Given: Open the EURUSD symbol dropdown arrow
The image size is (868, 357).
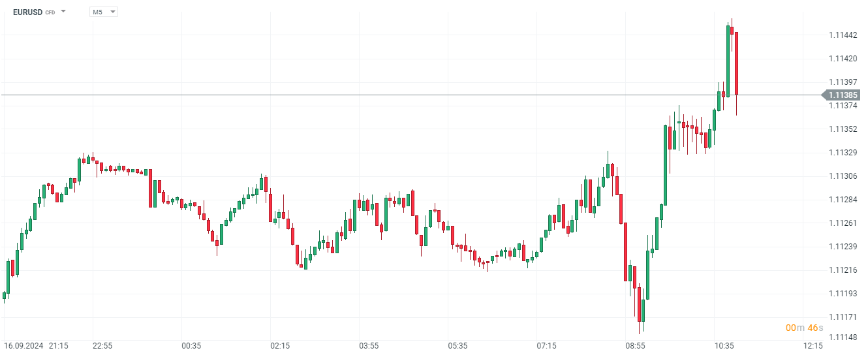Looking at the screenshot, I should pyautogui.click(x=63, y=12).
